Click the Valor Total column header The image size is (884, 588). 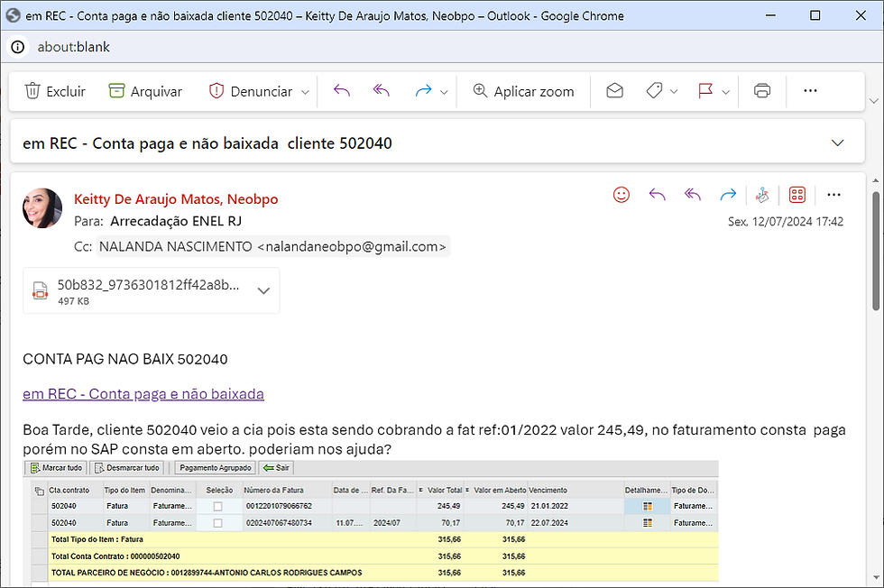tap(440, 491)
